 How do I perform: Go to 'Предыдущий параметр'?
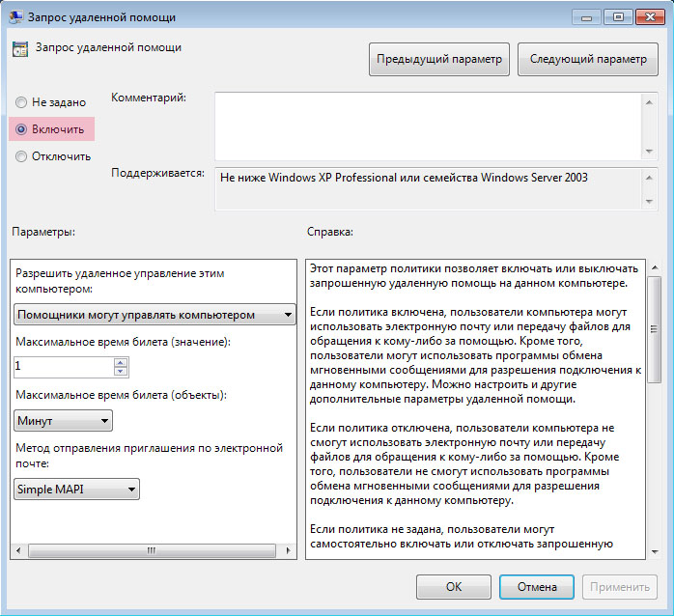click(439, 59)
